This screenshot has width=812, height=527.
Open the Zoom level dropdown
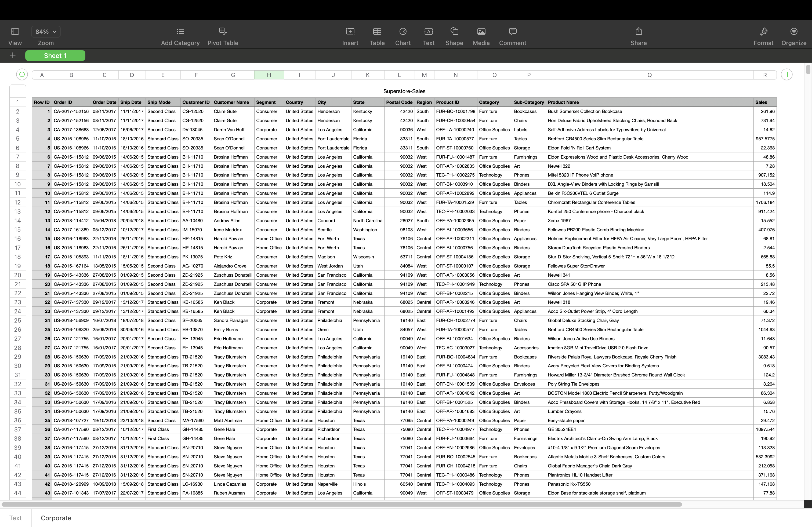(46, 31)
